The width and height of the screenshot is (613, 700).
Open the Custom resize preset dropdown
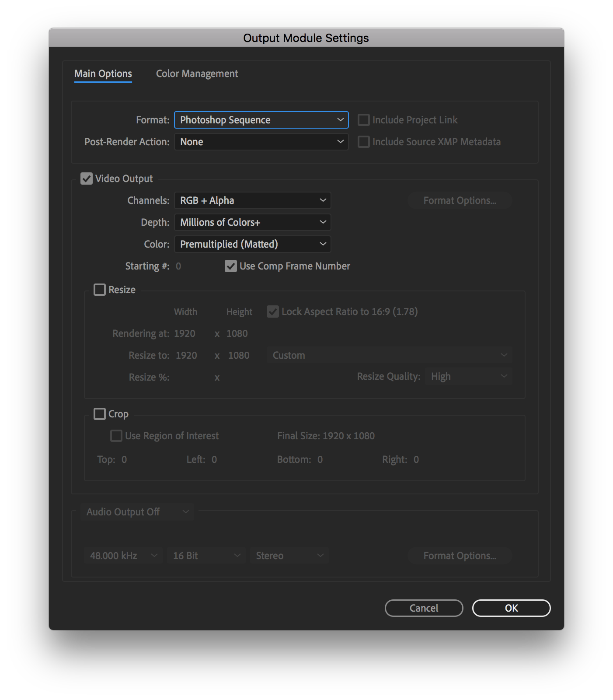pos(389,355)
